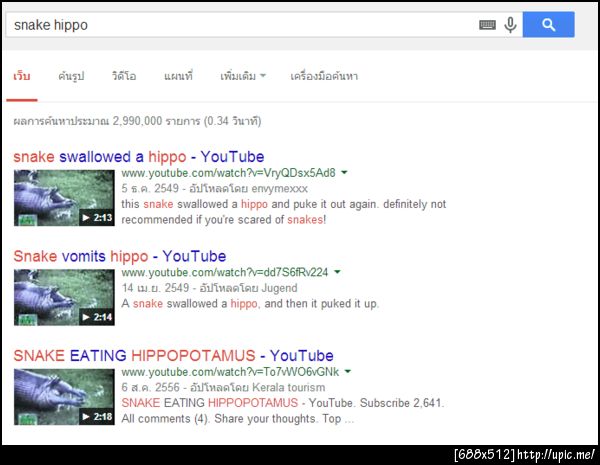Switch to the วิดีโอ videos tab

124,76
